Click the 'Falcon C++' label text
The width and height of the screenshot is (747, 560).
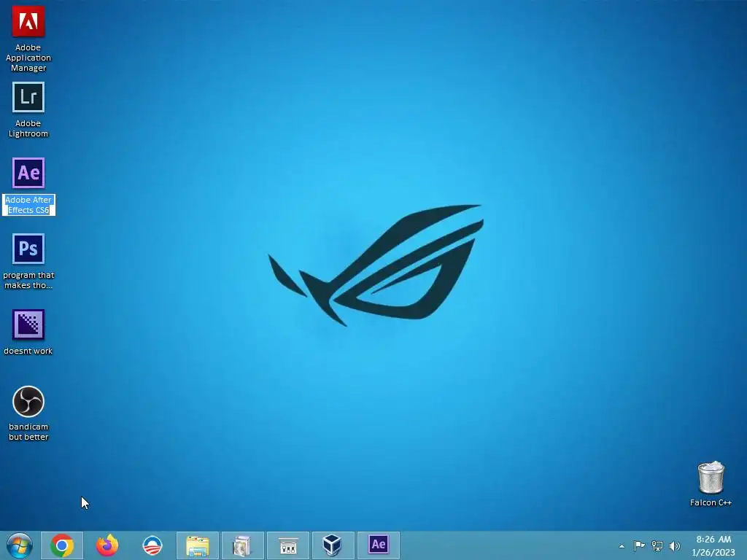pos(711,502)
